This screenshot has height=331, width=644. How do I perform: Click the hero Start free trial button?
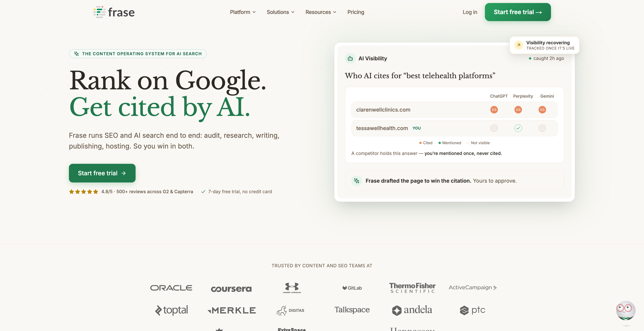point(102,173)
